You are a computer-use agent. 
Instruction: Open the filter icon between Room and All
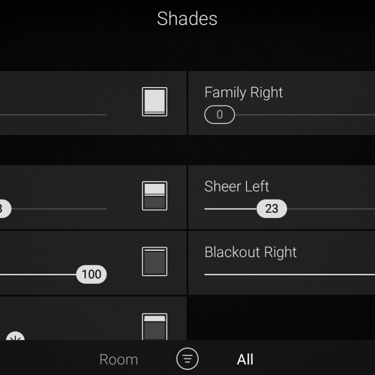pos(187,359)
